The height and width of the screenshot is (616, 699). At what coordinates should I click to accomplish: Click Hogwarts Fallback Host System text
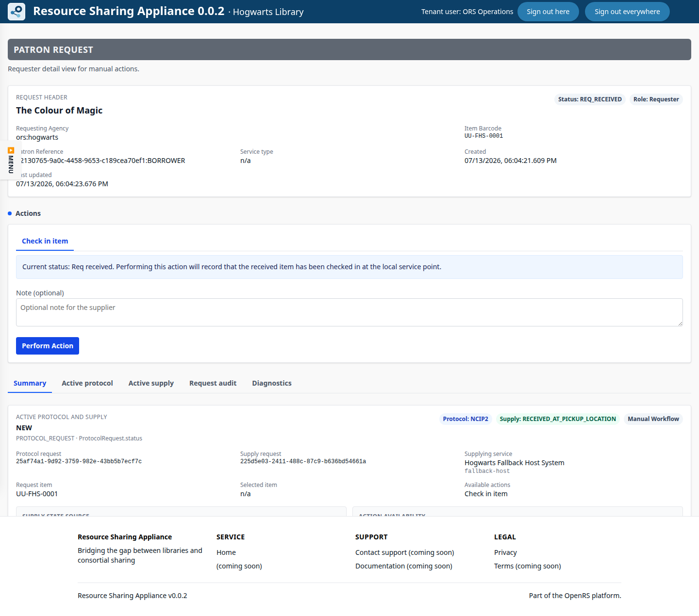(515, 463)
